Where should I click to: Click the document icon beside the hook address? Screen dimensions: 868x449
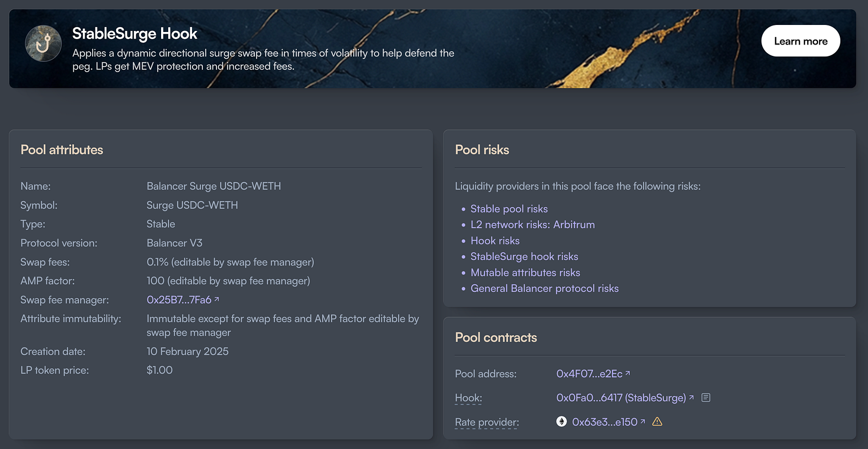point(706,397)
